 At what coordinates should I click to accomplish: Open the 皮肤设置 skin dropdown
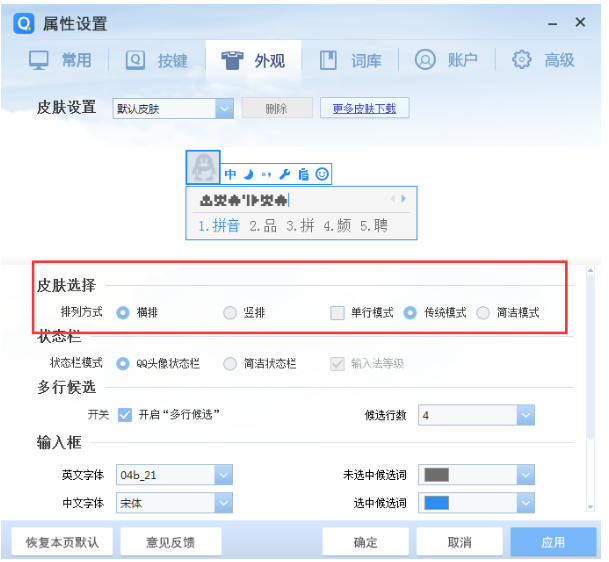click(173, 108)
